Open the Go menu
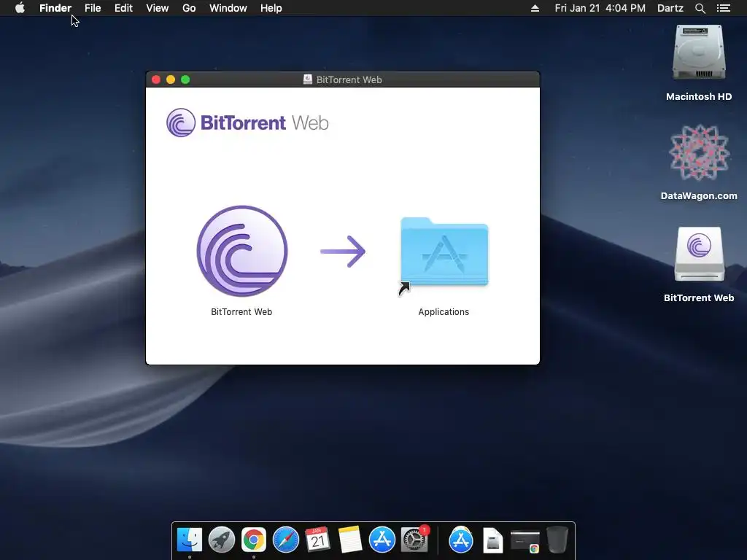Viewport: 747px width, 560px height. (x=189, y=8)
